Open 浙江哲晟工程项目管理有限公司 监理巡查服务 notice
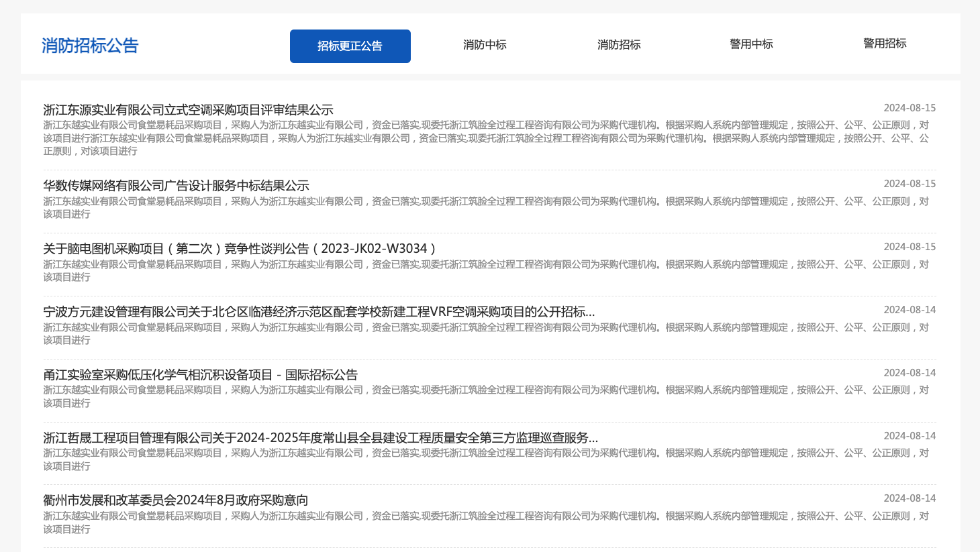 pyautogui.click(x=320, y=438)
